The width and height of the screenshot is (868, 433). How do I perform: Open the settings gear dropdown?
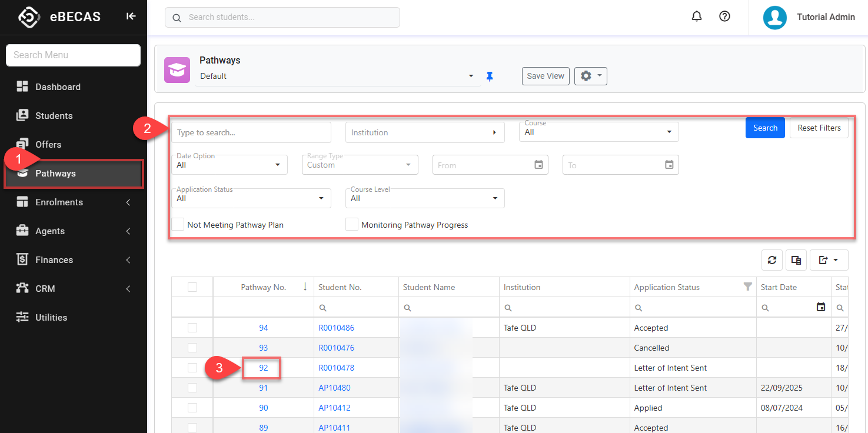coord(590,76)
